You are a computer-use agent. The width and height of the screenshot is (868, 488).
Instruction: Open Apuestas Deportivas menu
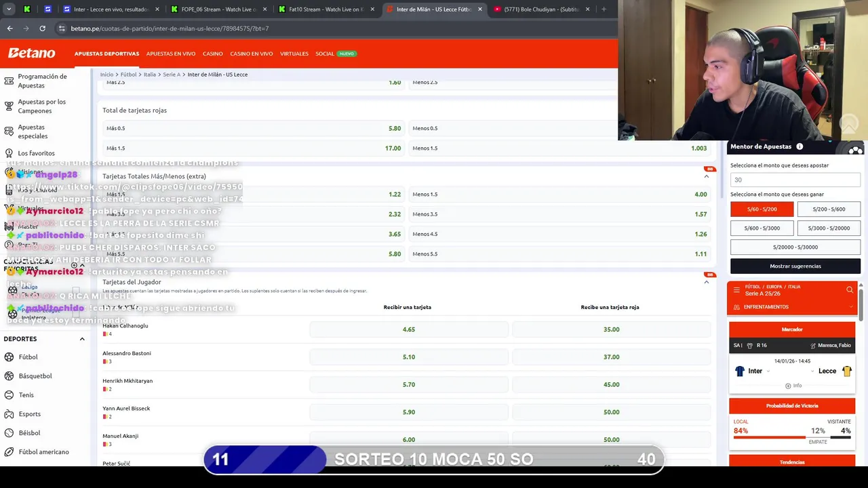click(x=106, y=54)
